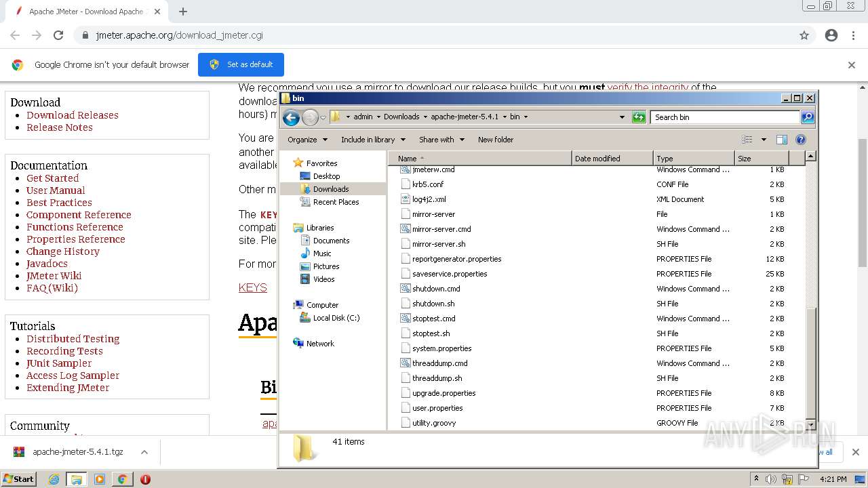Viewport: 868px width, 488px height.
Task: Toggle the preview pane icon
Action: click(x=781, y=140)
